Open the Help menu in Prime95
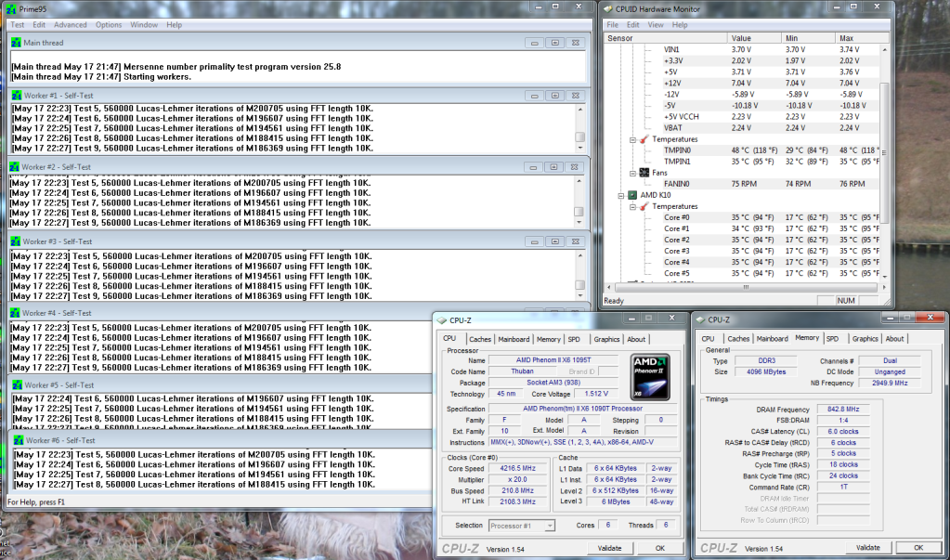The width and height of the screenshot is (950, 560). 174,25
